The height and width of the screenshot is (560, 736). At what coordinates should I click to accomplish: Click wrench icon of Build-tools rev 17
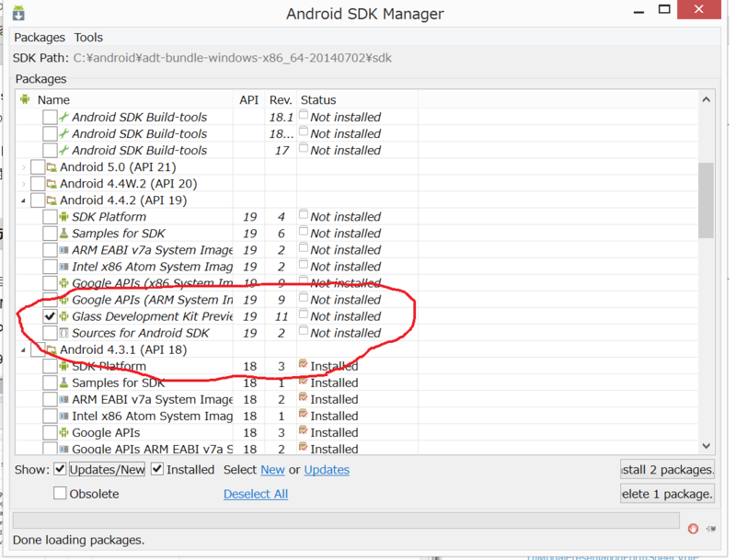pyautogui.click(x=64, y=150)
